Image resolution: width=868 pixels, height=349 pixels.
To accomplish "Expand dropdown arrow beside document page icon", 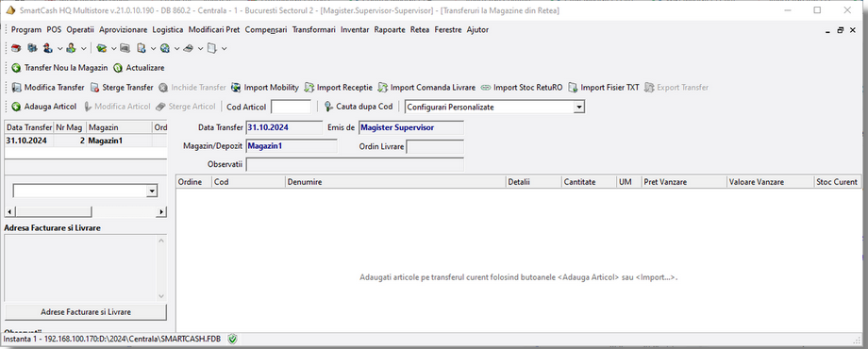I will (224, 49).
